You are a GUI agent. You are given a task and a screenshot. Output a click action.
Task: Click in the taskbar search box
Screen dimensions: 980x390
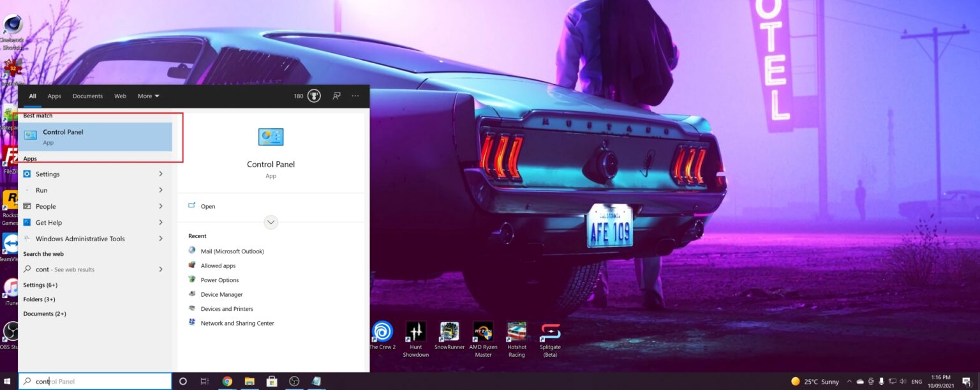tap(95, 381)
